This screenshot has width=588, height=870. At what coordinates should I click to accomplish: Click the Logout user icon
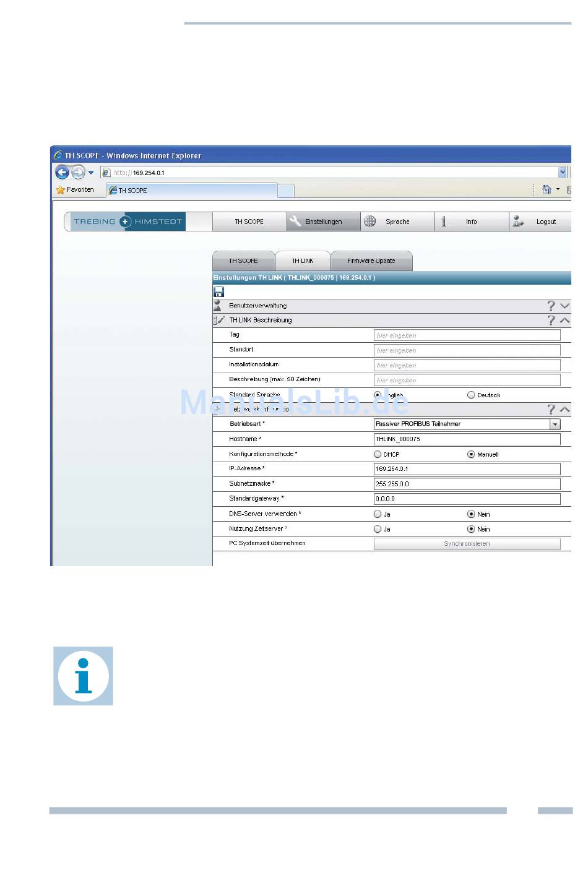518,221
